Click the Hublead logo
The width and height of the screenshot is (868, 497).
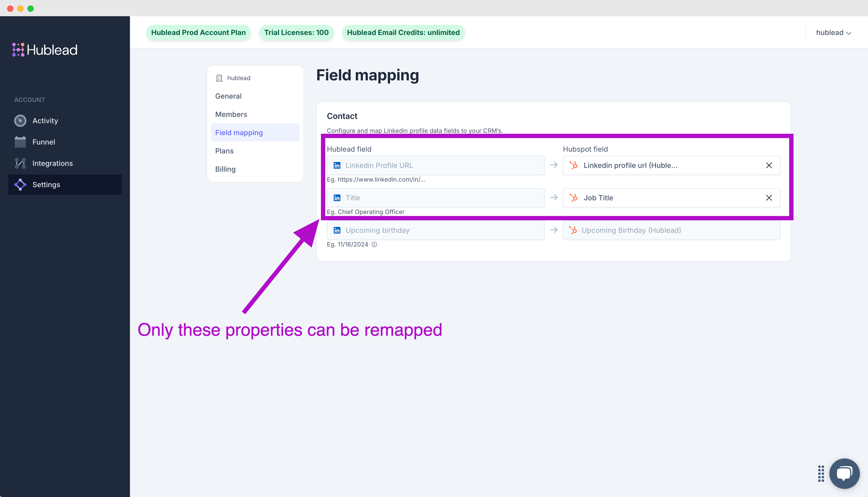coord(45,50)
